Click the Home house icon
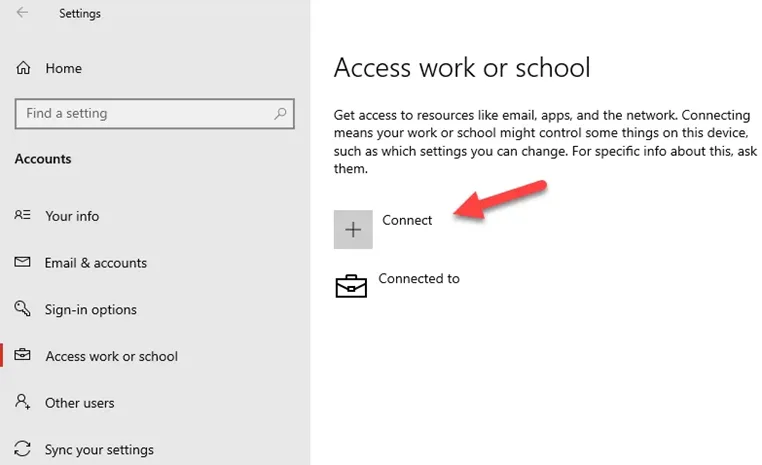Viewport: 762px width, 465px height. coord(23,68)
